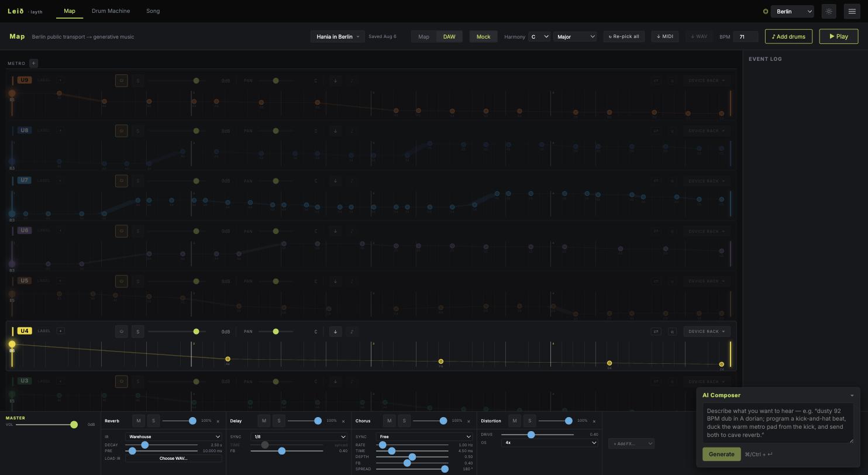Click the Generate button in AI Composer
Viewport: 868px width, 475px height.
pyautogui.click(x=721, y=454)
